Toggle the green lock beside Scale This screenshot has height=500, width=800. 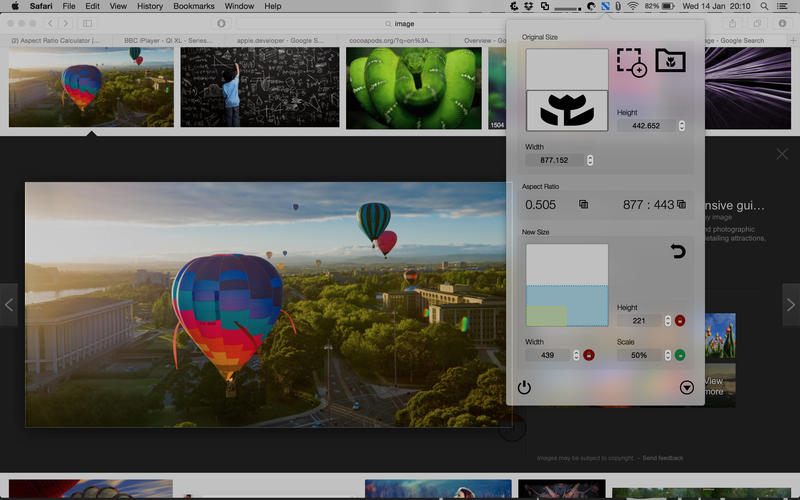[680, 355]
